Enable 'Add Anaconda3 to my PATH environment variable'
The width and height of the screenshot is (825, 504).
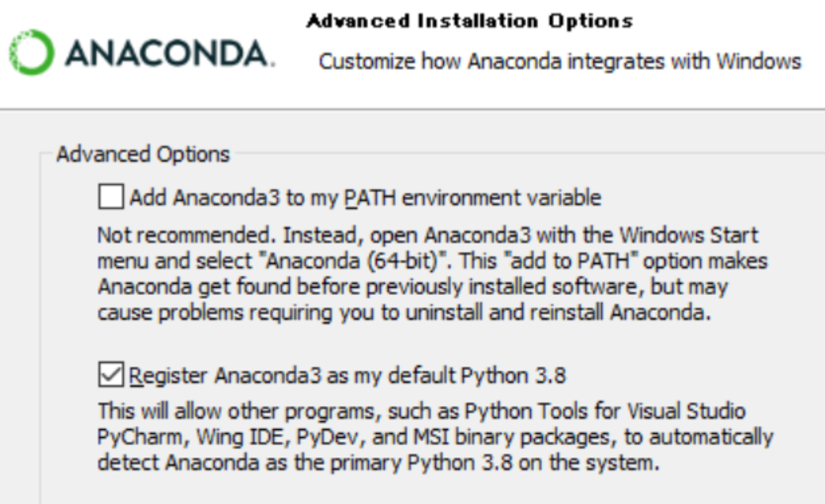pyautogui.click(x=111, y=198)
